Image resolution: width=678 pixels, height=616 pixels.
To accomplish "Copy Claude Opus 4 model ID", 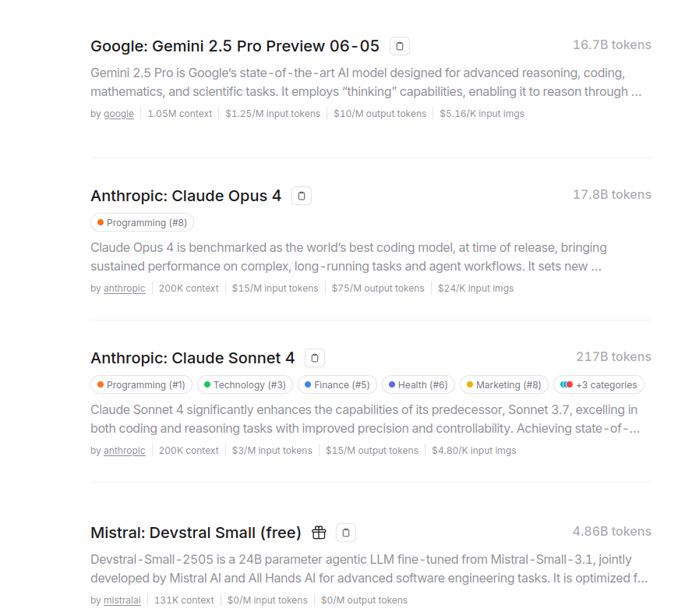I will [302, 196].
